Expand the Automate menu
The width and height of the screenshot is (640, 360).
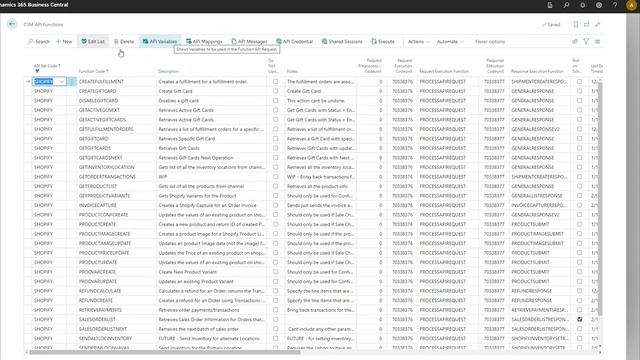pyautogui.click(x=450, y=42)
